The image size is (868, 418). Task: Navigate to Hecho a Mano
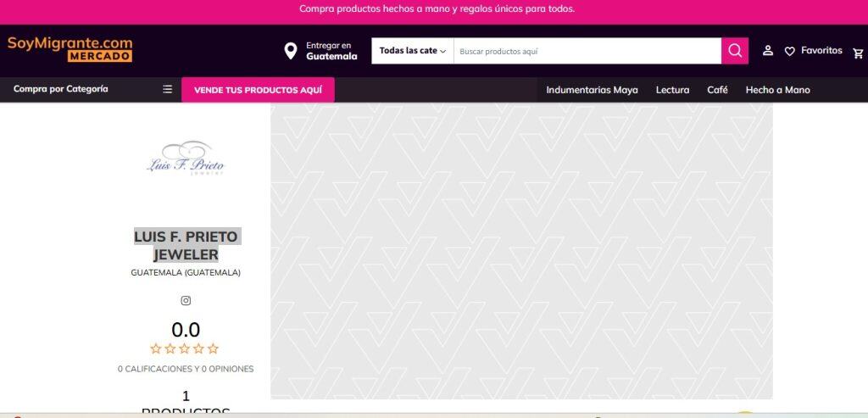[x=777, y=90]
